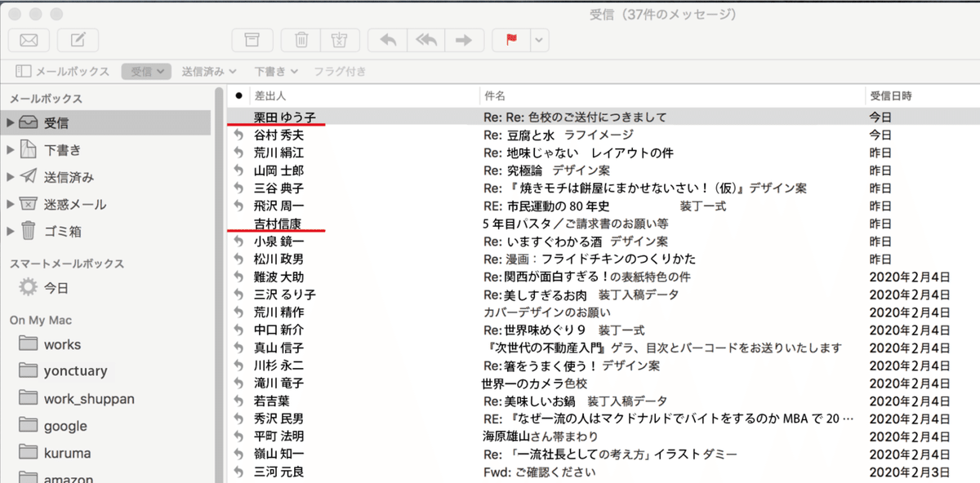Mark message as junk with toolbar icon
The image size is (980, 483).
click(x=341, y=39)
